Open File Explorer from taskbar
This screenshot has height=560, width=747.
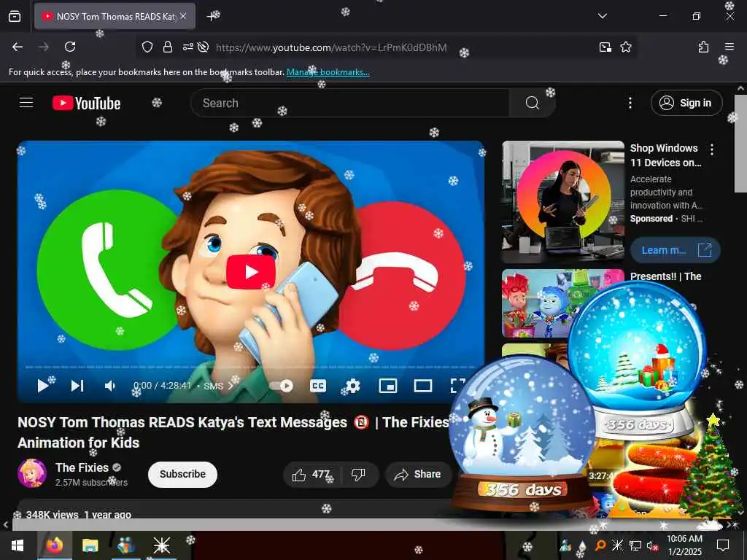tap(90, 545)
